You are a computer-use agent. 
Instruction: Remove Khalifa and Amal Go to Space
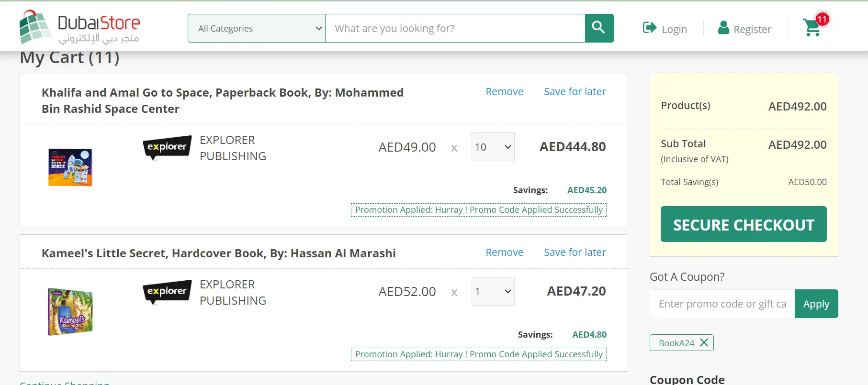coord(504,91)
